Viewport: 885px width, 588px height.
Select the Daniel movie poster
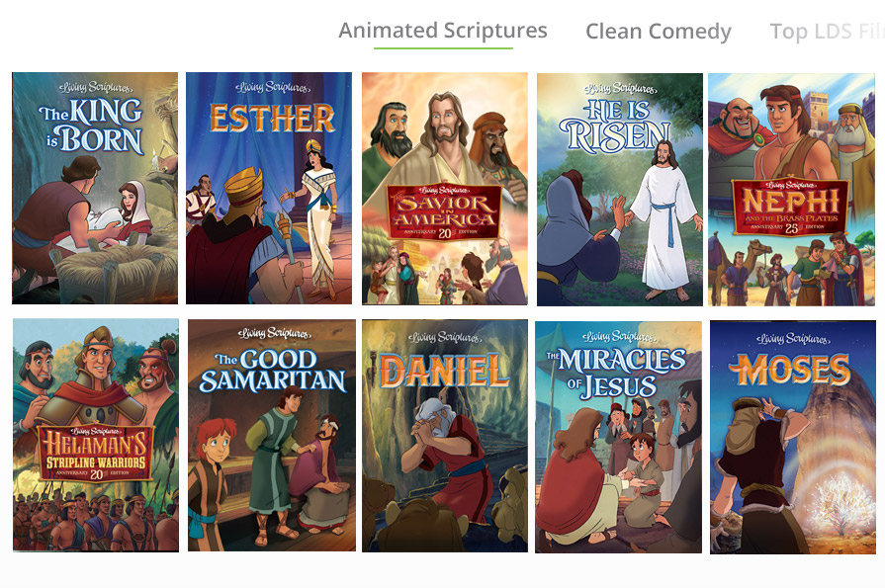point(445,436)
